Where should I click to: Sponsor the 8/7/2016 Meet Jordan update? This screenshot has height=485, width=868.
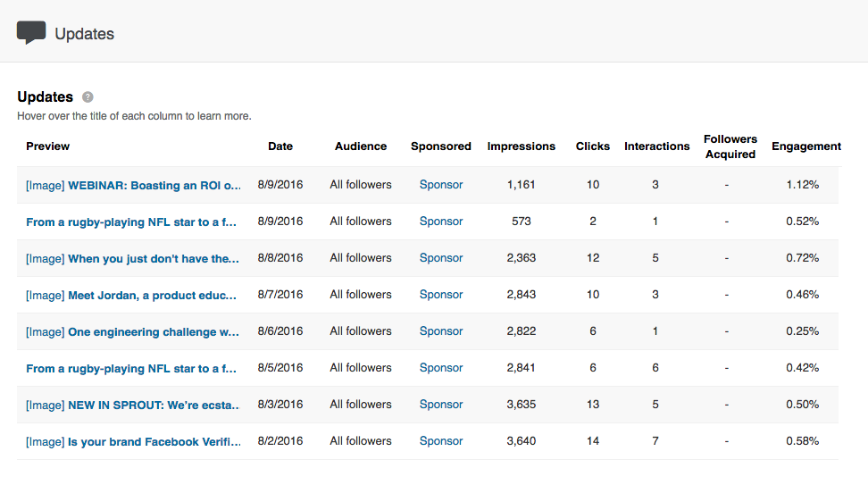(441, 295)
